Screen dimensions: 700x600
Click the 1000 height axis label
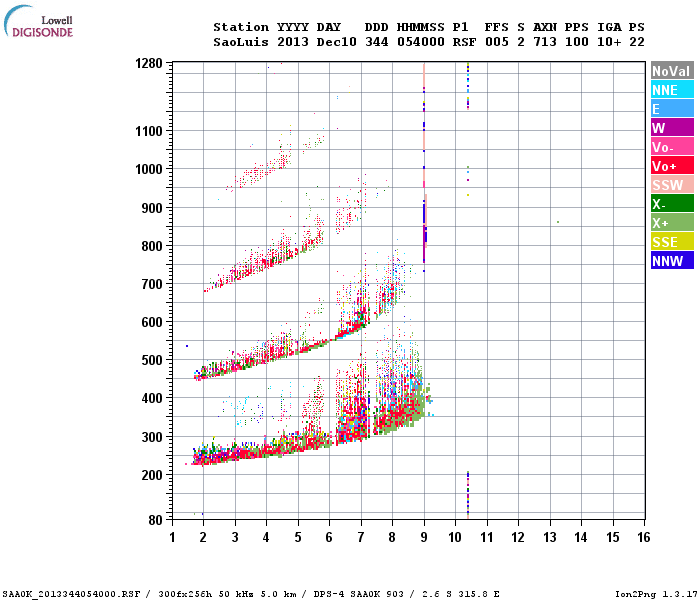(x=149, y=169)
